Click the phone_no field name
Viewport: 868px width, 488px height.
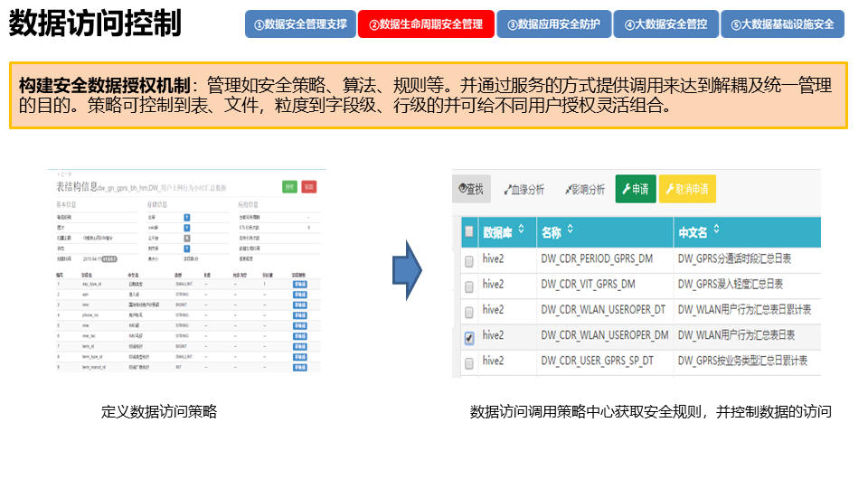coord(90,315)
